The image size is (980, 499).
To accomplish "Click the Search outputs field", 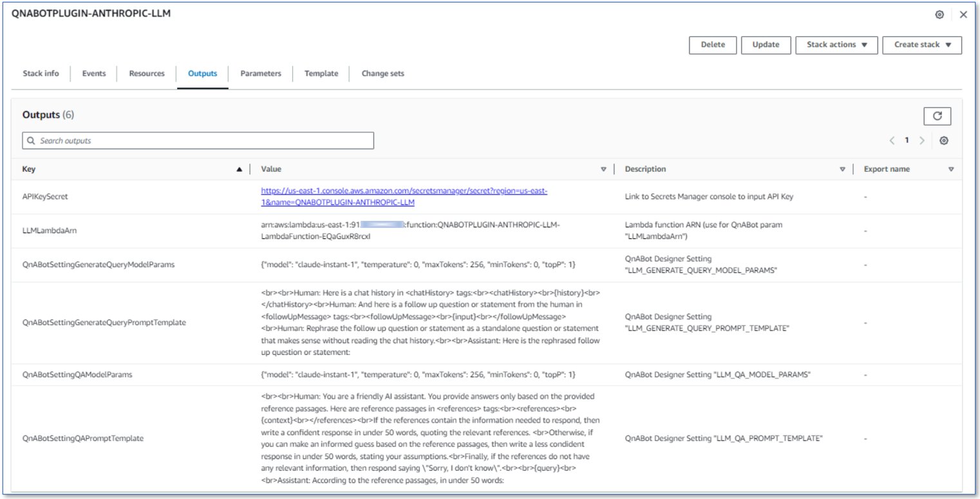I will [198, 140].
